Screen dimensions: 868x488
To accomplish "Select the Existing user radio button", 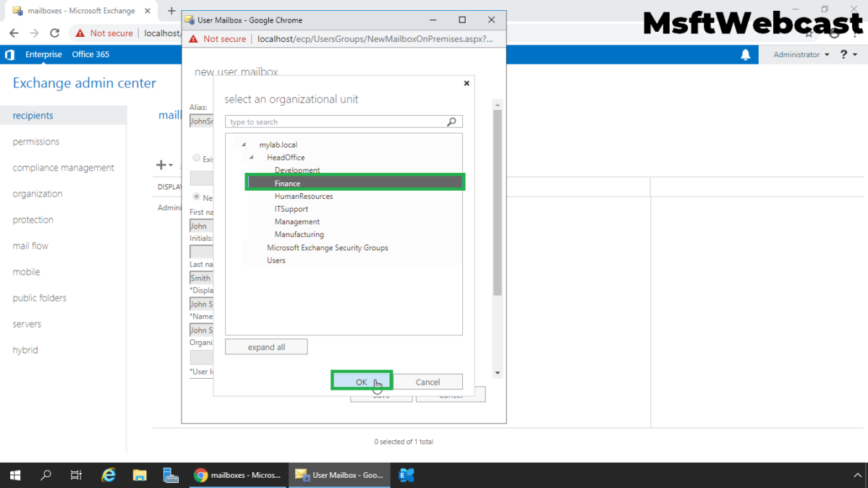I will [195, 158].
